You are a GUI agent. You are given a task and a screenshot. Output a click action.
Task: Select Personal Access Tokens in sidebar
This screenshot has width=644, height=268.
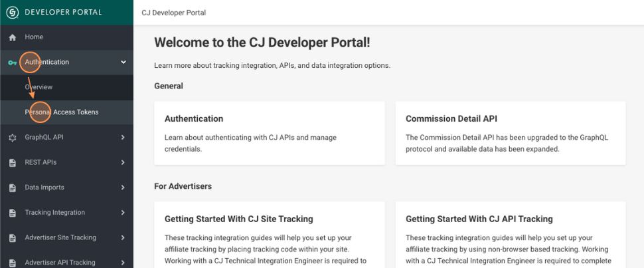[x=62, y=112]
